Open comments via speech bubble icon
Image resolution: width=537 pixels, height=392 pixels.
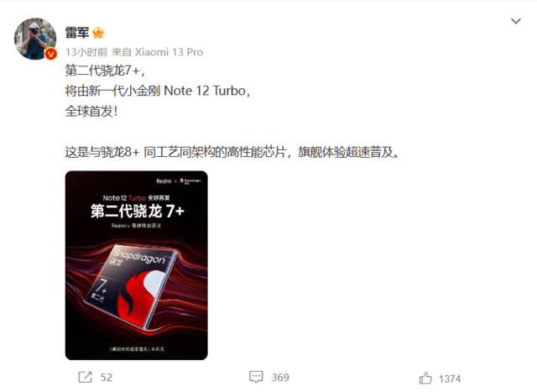click(256, 377)
